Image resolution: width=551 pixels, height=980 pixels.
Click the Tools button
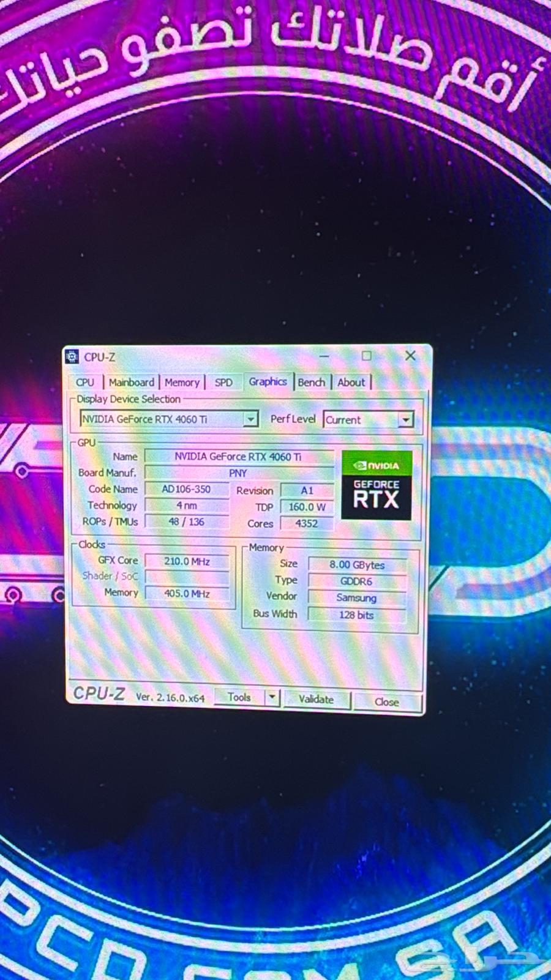(x=239, y=697)
